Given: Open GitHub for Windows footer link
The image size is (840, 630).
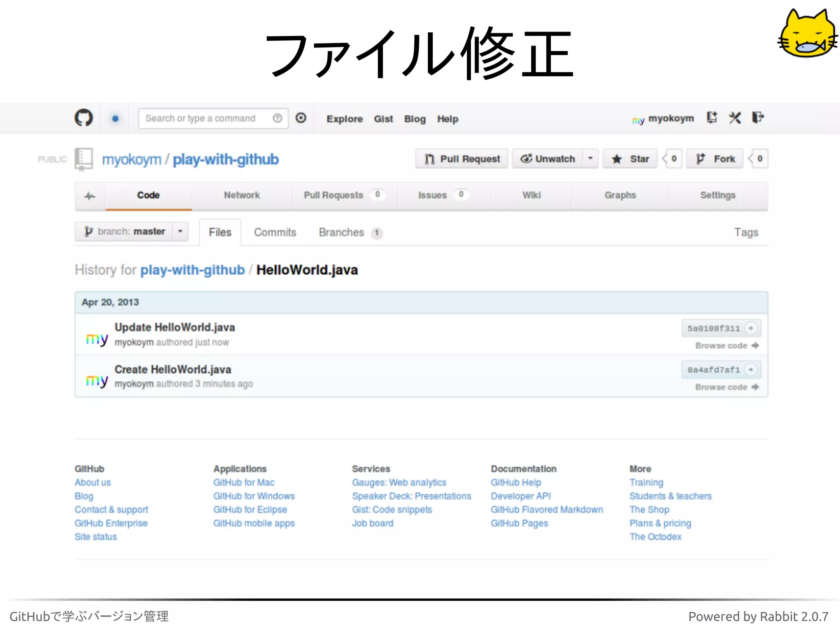Looking at the screenshot, I should (x=254, y=496).
